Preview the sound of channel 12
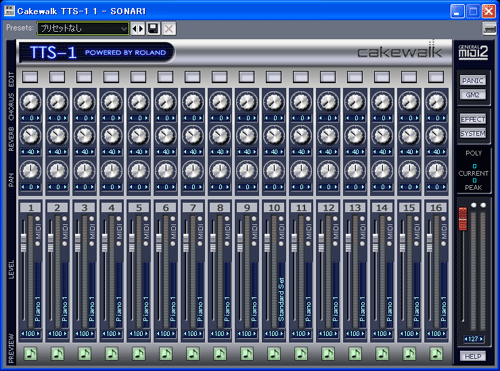 click(328, 354)
